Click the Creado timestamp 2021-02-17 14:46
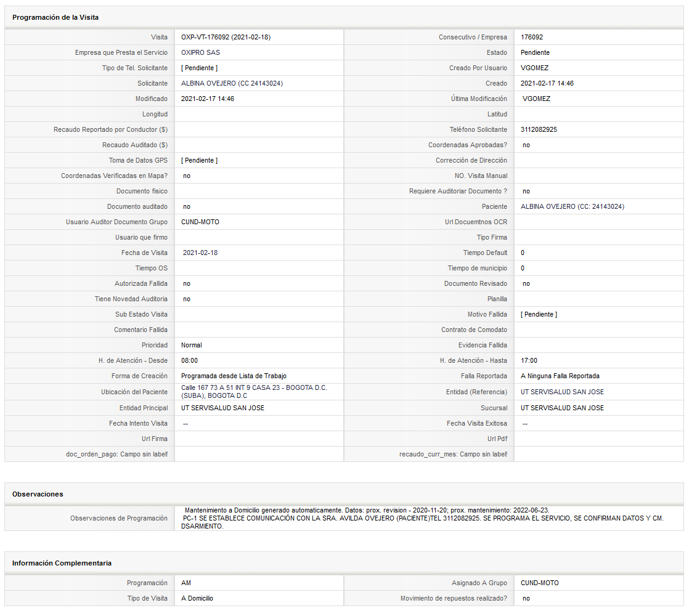689x616 pixels. tap(547, 83)
